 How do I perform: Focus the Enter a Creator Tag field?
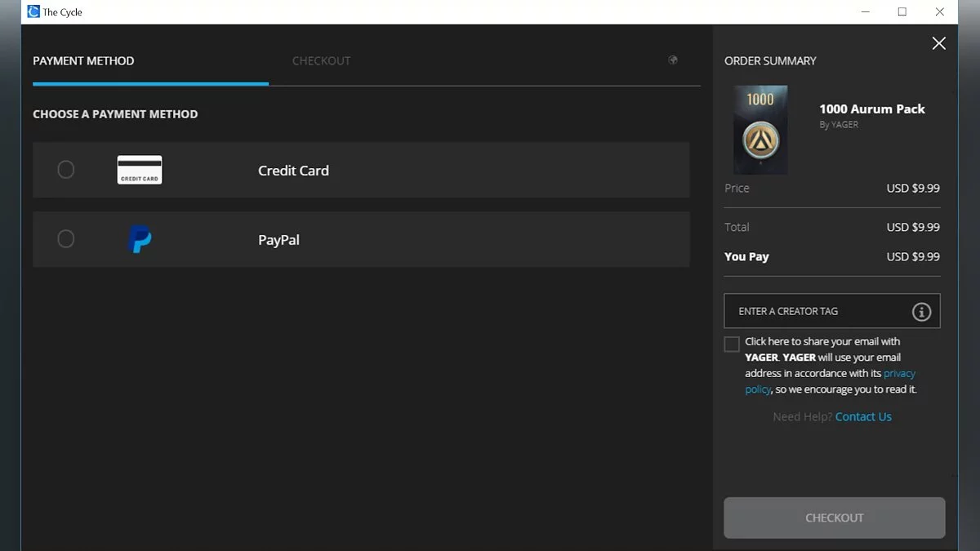coord(817,312)
